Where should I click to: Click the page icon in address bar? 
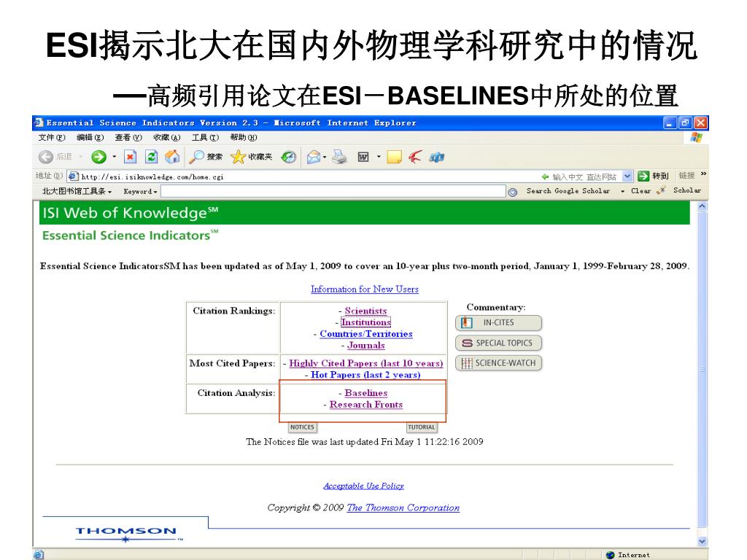pyautogui.click(x=74, y=176)
